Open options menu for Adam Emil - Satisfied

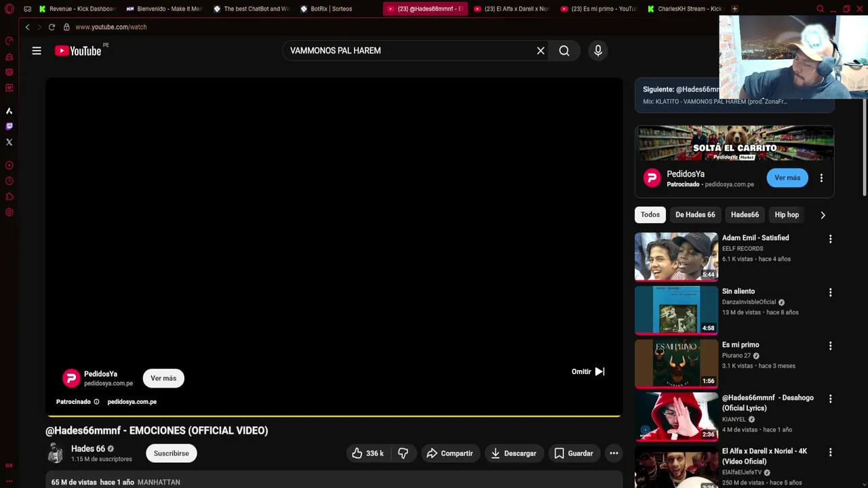point(830,239)
